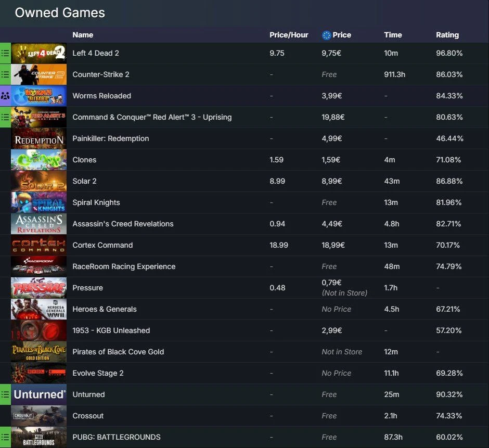This screenshot has width=489, height=448.
Task: Sort the list by Price/Hour column
Action: tap(289, 35)
